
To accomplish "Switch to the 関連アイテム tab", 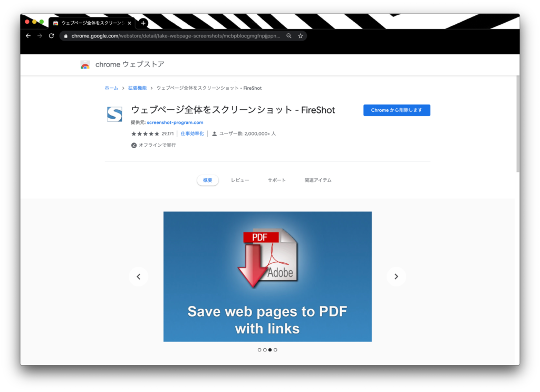I will [x=318, y=180].
